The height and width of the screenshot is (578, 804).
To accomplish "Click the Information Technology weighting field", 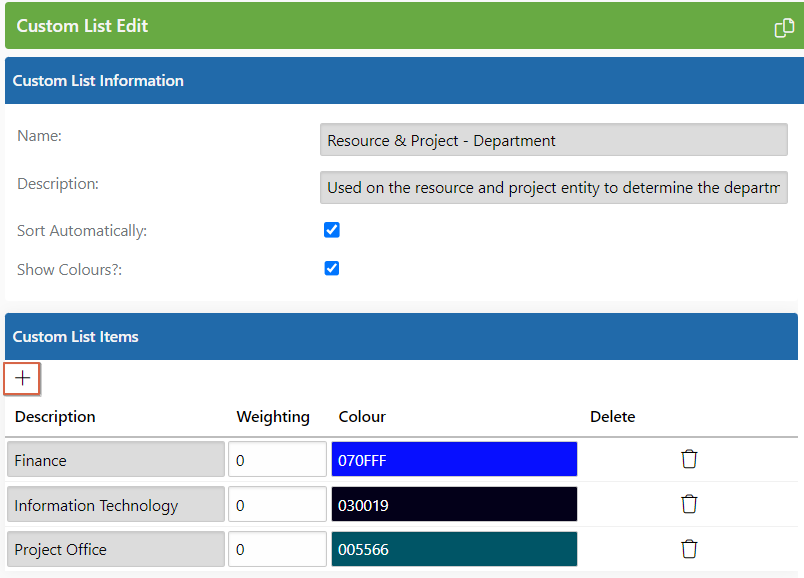I will click(x=277, y=504).
